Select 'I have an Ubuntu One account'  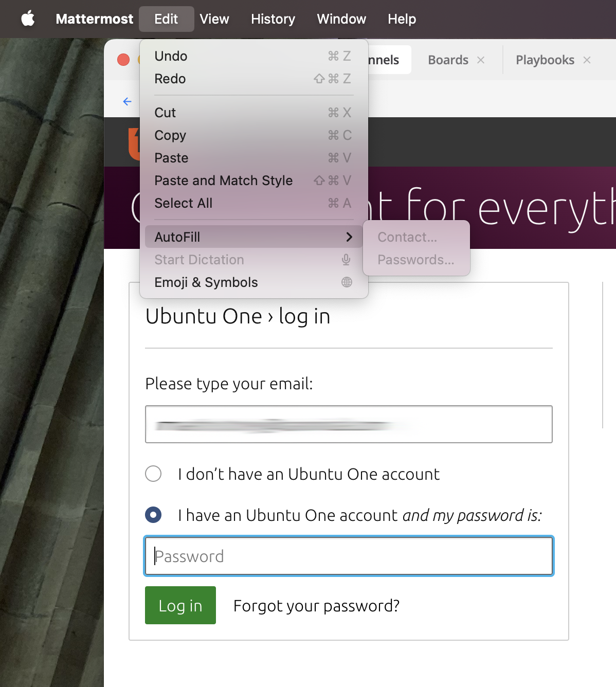coord(153,514)
